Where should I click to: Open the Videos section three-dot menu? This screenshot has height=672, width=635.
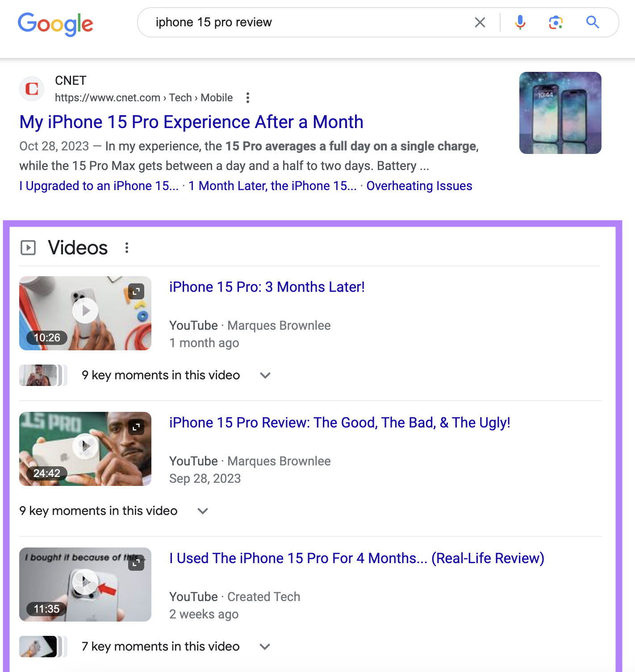tap(126, 248)
